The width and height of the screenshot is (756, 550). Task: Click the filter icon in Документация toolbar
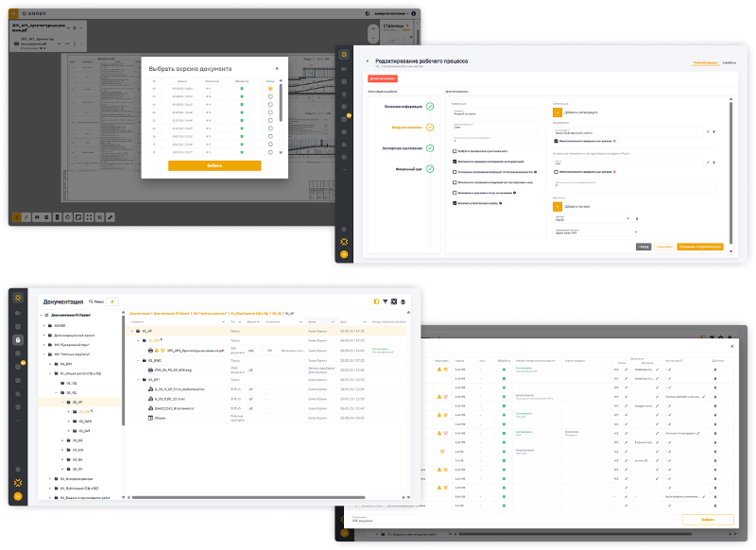click(385, 301)
